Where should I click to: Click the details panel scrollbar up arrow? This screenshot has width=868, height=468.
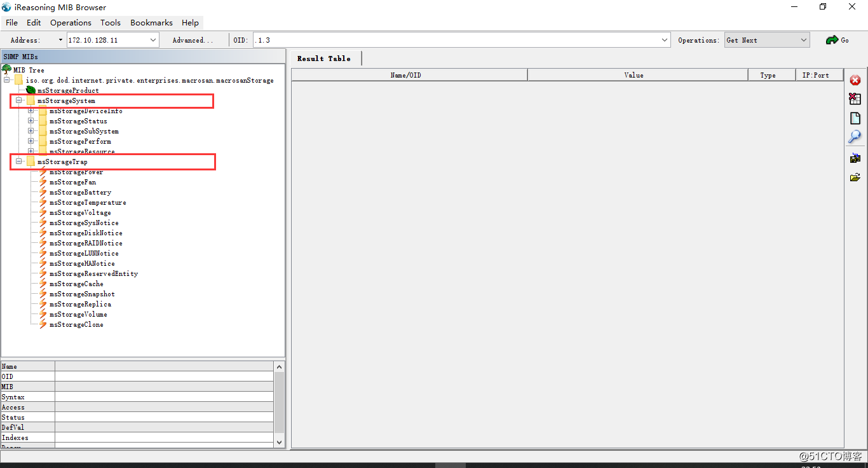(279, 367)
